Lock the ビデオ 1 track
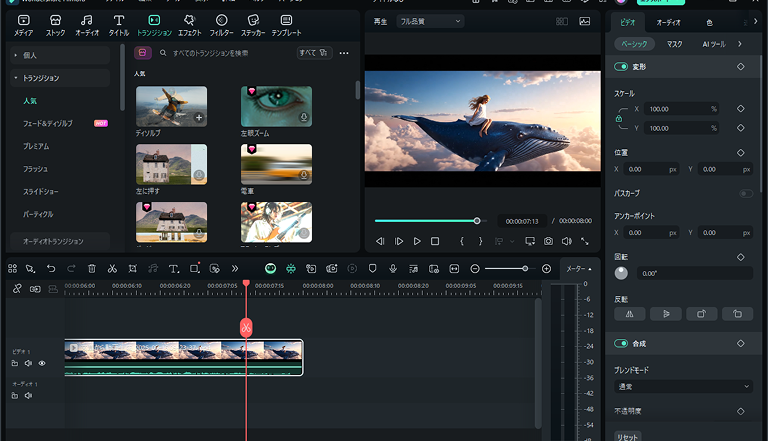This screenshot has width=768, height=441. [15, 363]
